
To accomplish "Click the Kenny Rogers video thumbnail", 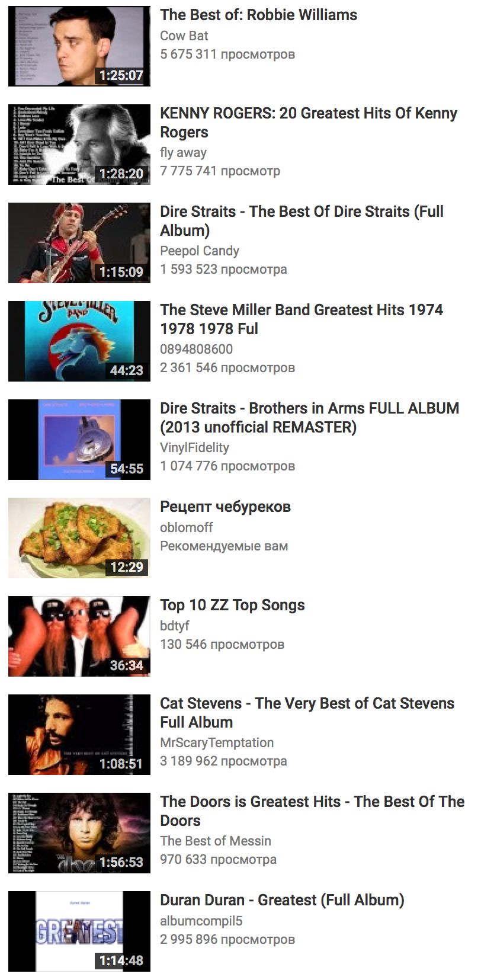I will click(79, 145).
